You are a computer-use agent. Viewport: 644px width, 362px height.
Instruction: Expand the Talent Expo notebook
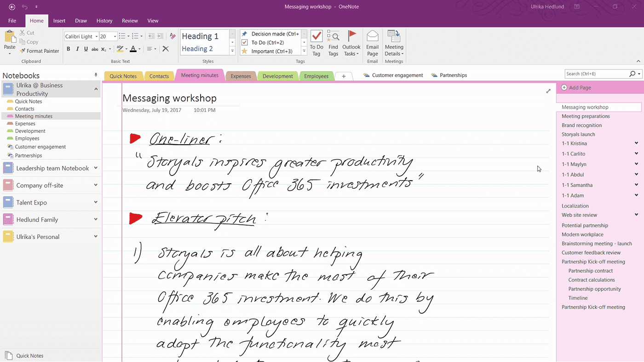point(96,202)
